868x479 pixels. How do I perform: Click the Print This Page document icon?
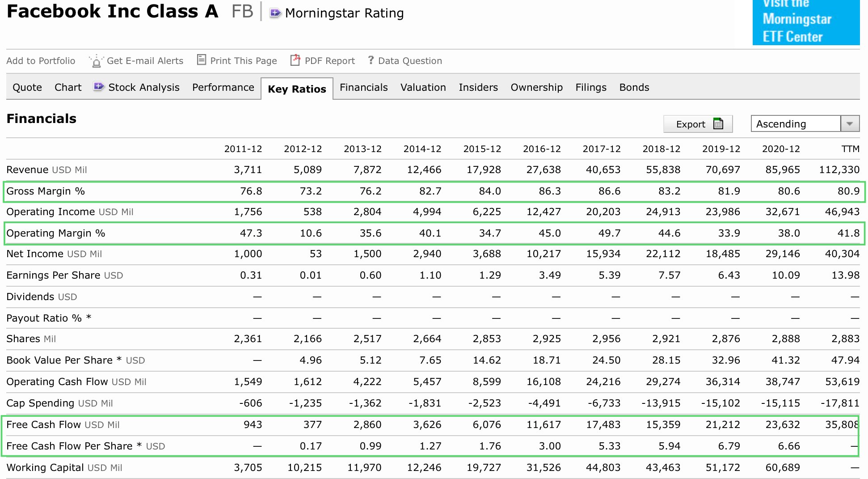click(202, 59)
